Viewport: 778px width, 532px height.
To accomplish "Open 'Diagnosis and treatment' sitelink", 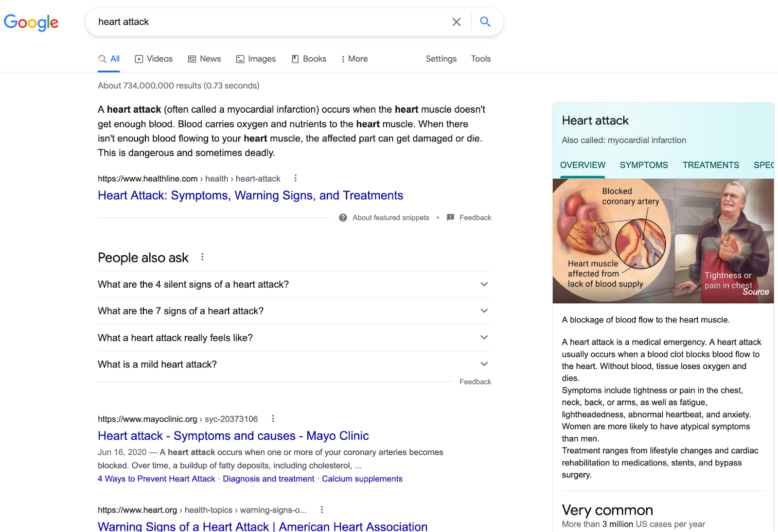I will (268, 479).
